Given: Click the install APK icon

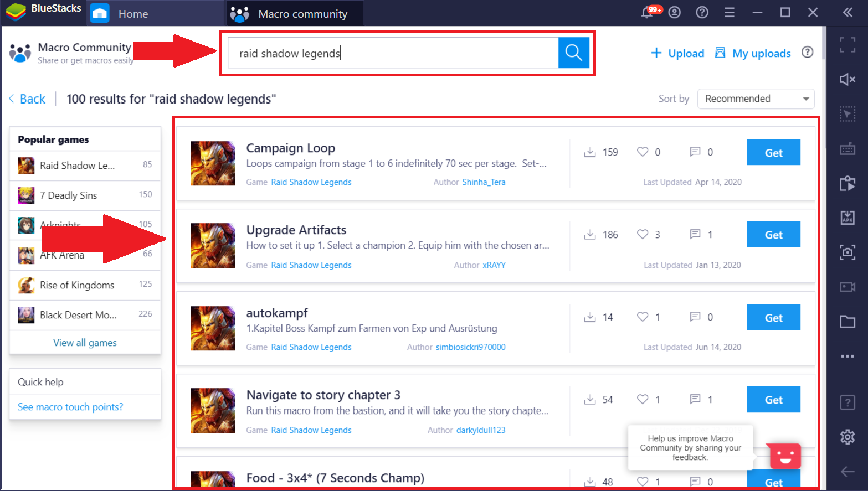Looking at the screenshot, I should tap(848, 218).
